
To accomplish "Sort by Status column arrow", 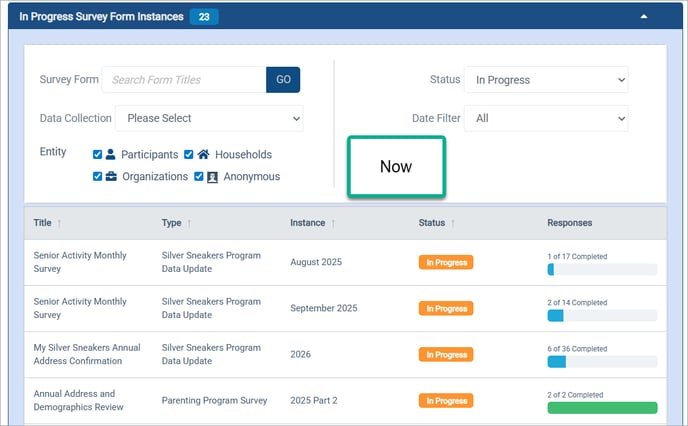I will coord(452,223).
